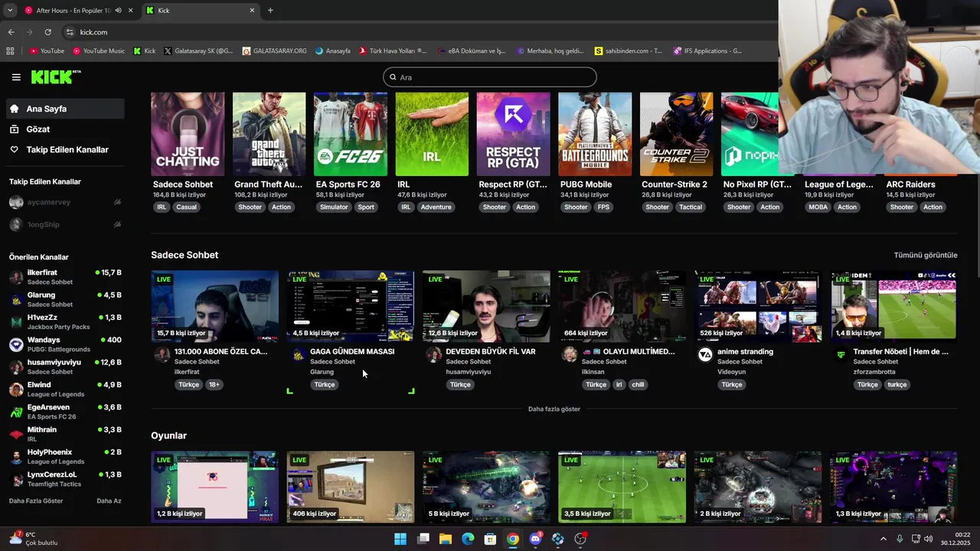
Task: Open the Türk Hava Yolları bookmark
Action: [393, 51]
